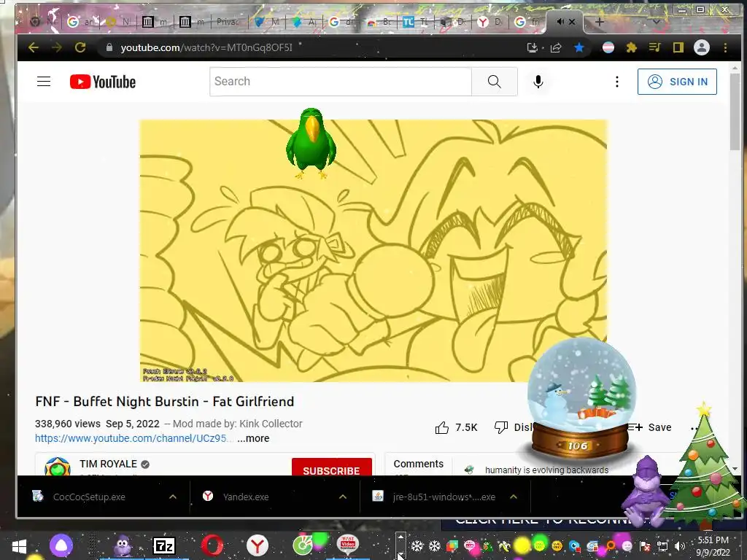Toggle the side panel icon
The width and height of the screenshot is (747, 560).
[678, 47]
